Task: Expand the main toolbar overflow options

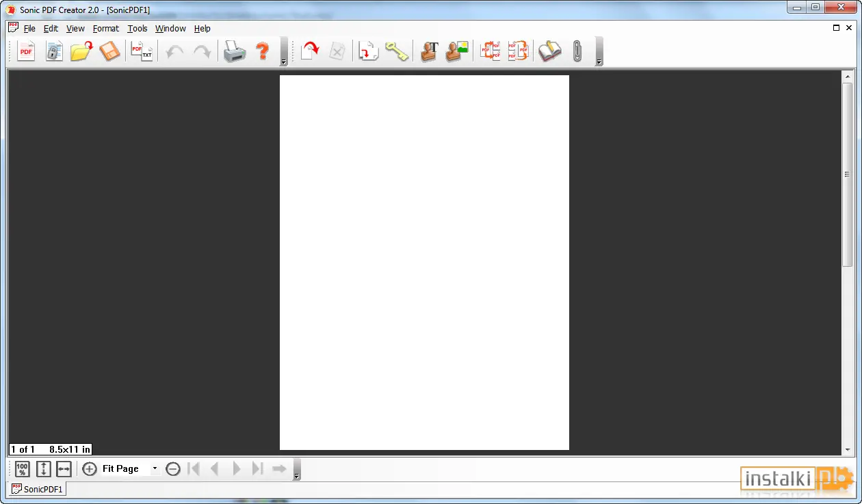Action: (x=283, y=51)
